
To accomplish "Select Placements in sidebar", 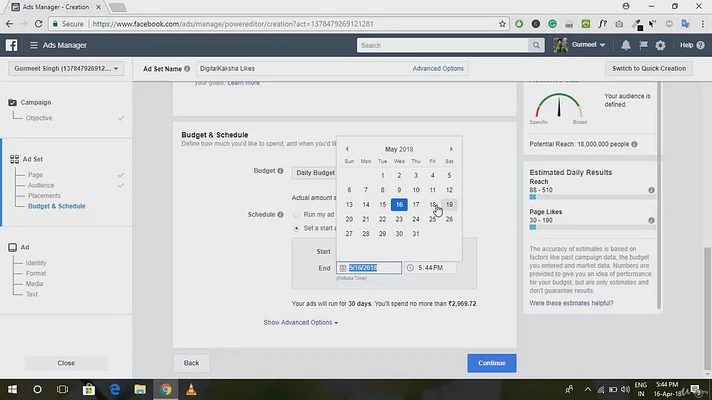I will coord(44,196).
